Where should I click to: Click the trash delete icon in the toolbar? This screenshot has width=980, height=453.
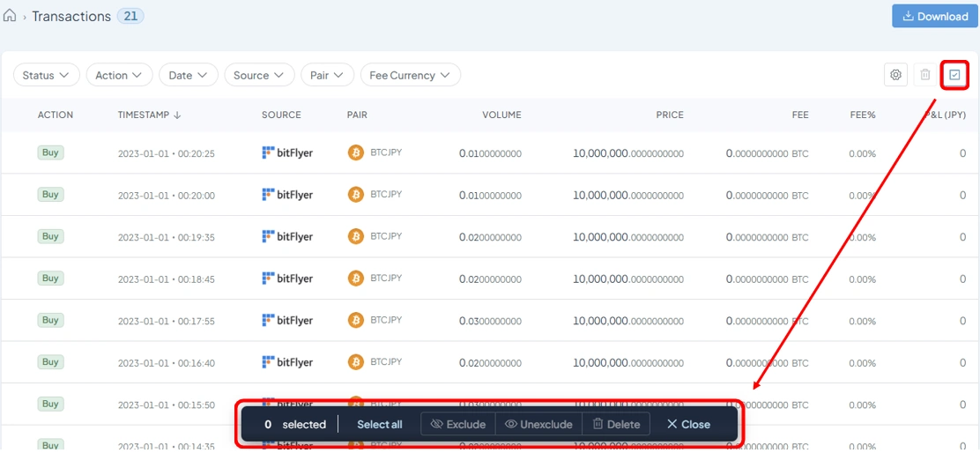tap(925, 75)
